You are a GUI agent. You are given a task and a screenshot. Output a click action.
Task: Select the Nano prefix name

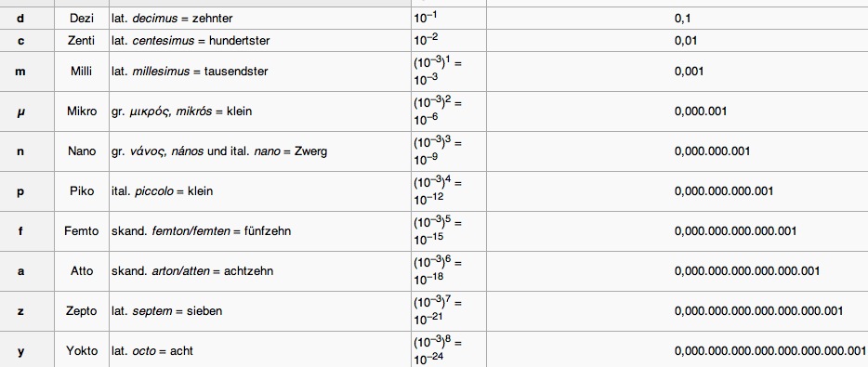[x=82, y=151]
